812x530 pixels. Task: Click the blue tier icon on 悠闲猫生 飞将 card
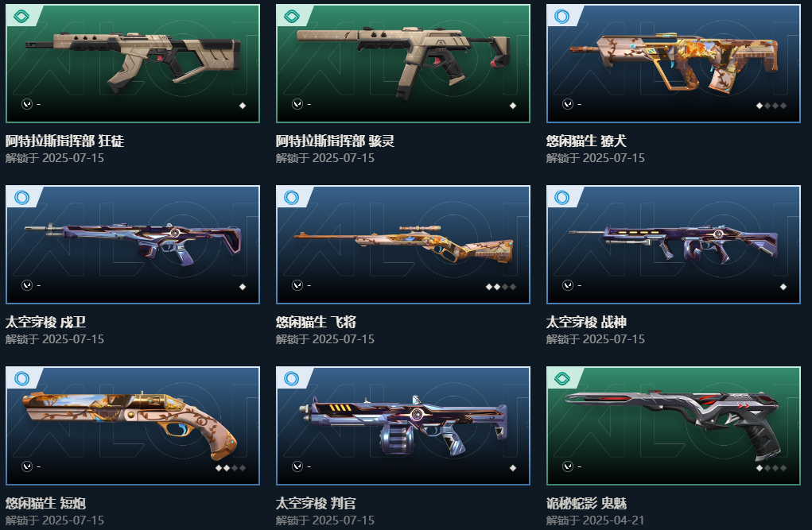292,198
